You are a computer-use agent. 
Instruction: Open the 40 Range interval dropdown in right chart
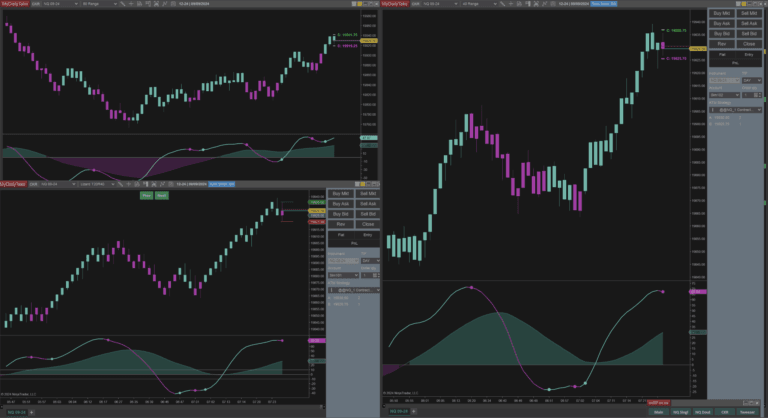469,4
